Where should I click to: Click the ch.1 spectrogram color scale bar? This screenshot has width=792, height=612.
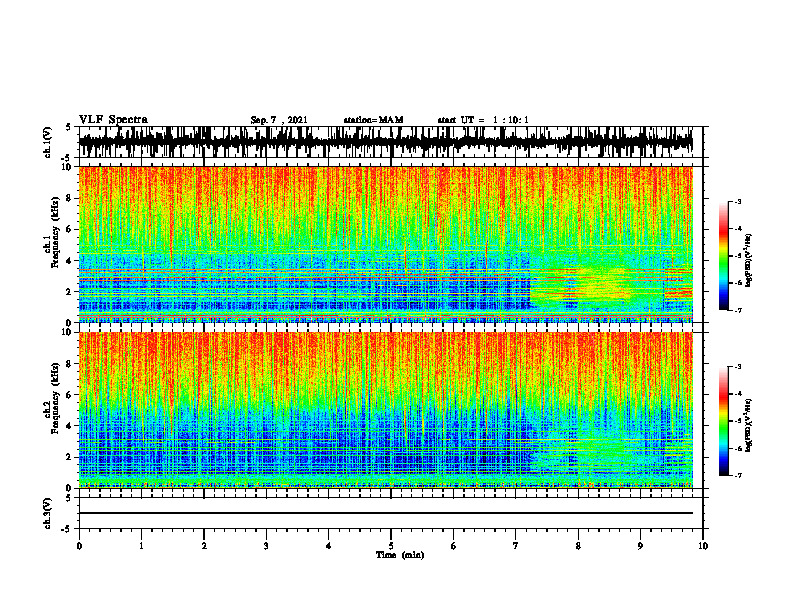pos(723,256)
